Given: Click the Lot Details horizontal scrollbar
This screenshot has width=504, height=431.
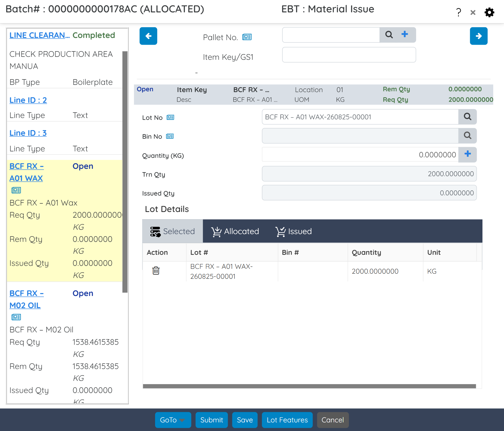Looking at the screenshot, I should [309, 386].
